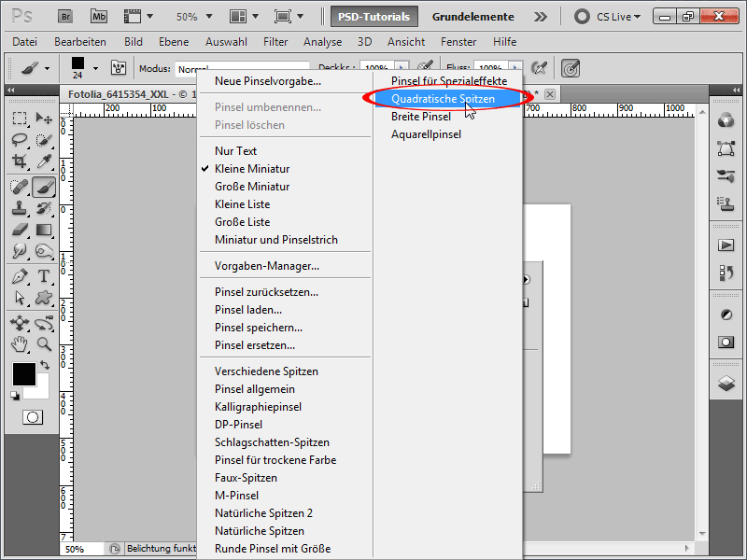
Task: Select the Eraser tool
Action: [x=20, y=230]
